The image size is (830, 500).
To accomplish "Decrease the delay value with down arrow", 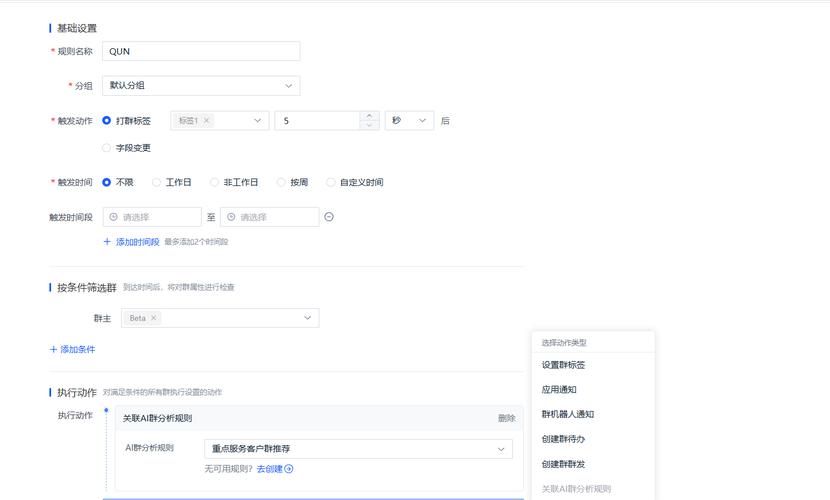I will [369, 125].
